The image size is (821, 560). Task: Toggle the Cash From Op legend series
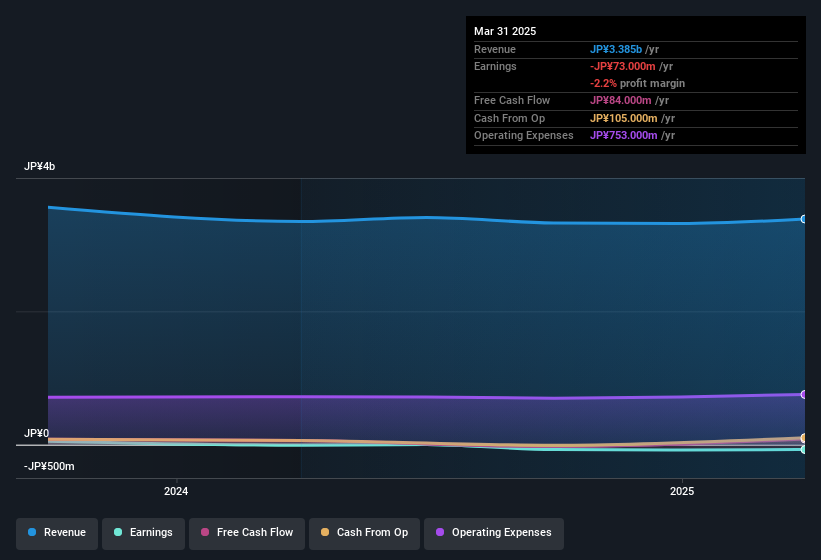pos(364,533)
